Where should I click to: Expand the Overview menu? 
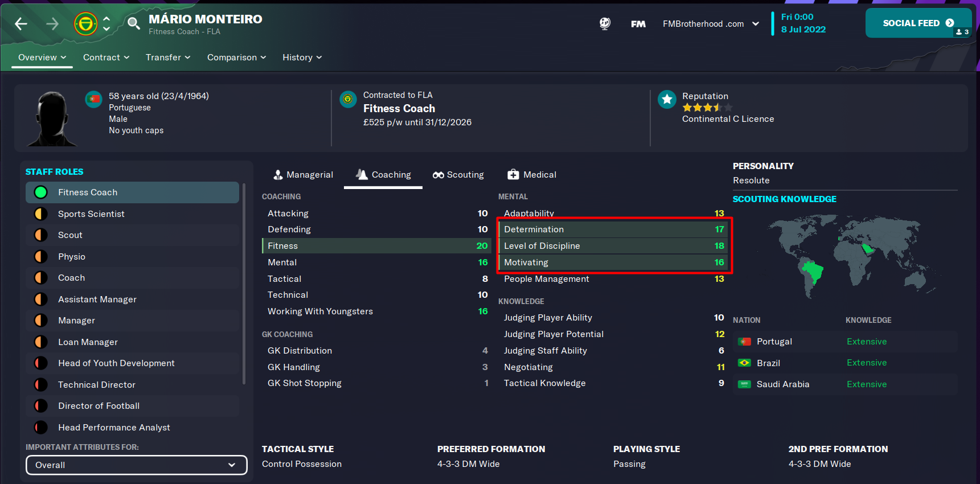click(x=42, y=58)
